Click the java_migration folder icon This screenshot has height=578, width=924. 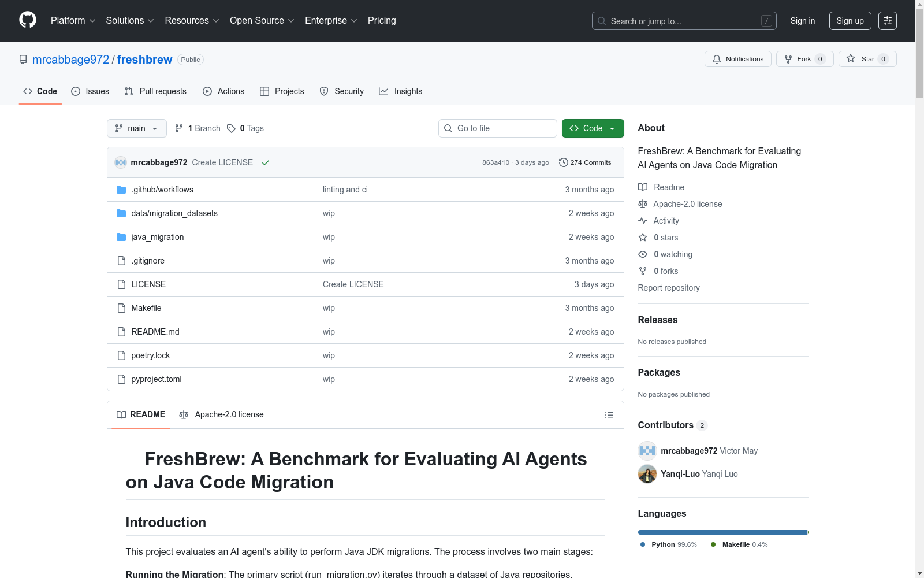121,237
